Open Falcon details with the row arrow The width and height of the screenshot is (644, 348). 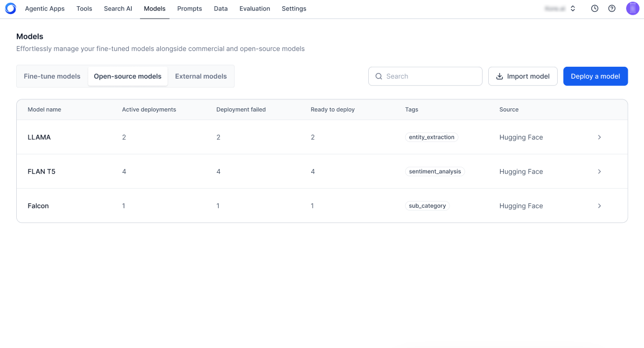click(x=599, y=206)
